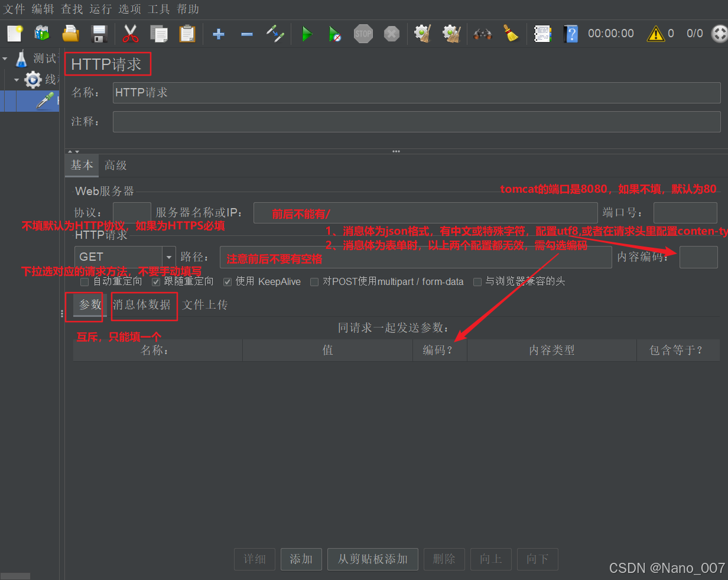The image size is (728, 580).
Task: Open the Function Helper dialog icon
Action: coord(542,34)
